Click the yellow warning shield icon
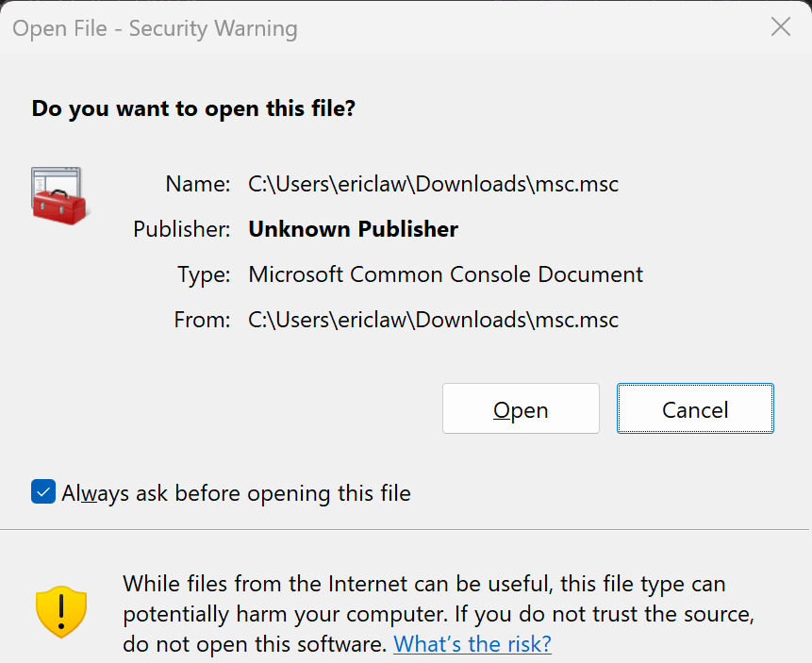This screenshot has width=812, height=663. [x=61, y=612]
